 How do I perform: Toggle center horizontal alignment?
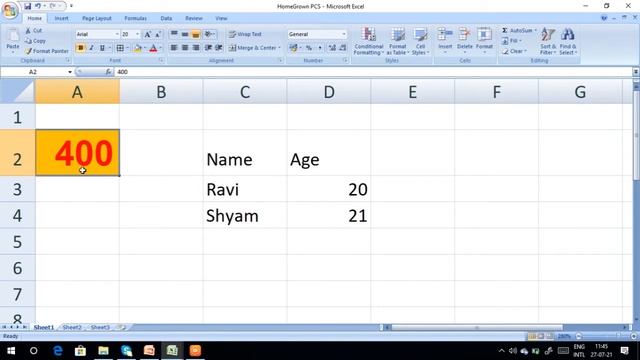point(185,48)
